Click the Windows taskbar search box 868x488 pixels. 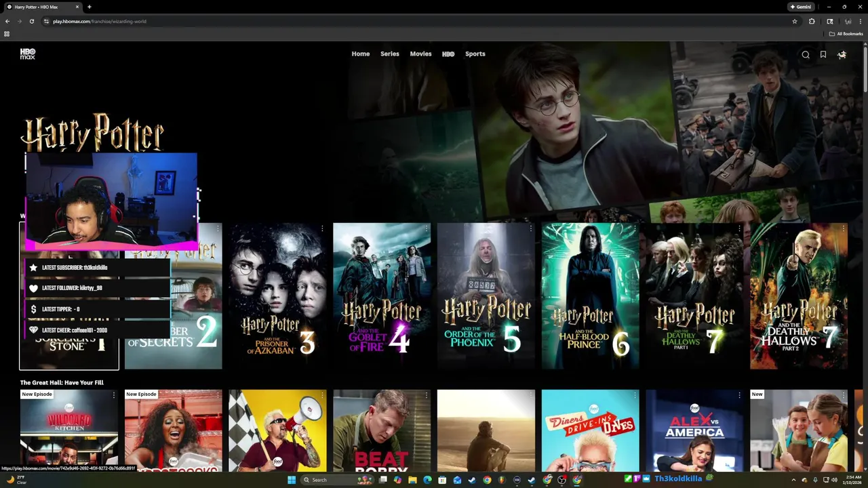tap(337, 480)
